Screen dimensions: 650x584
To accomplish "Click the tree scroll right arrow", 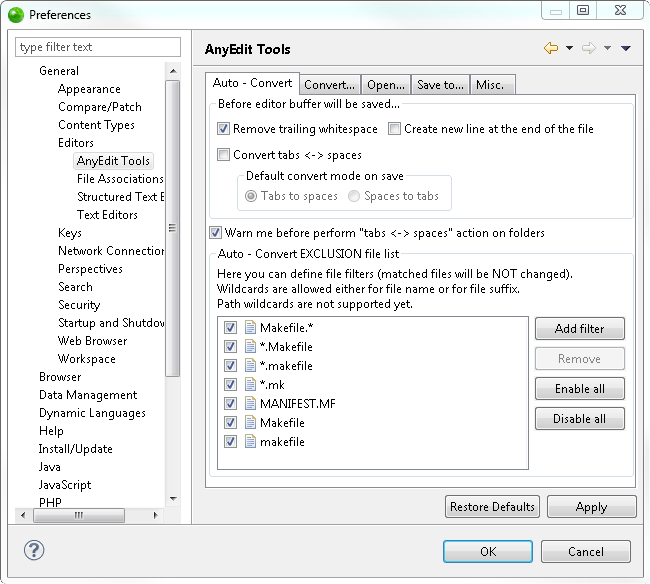I will (155, 515).
